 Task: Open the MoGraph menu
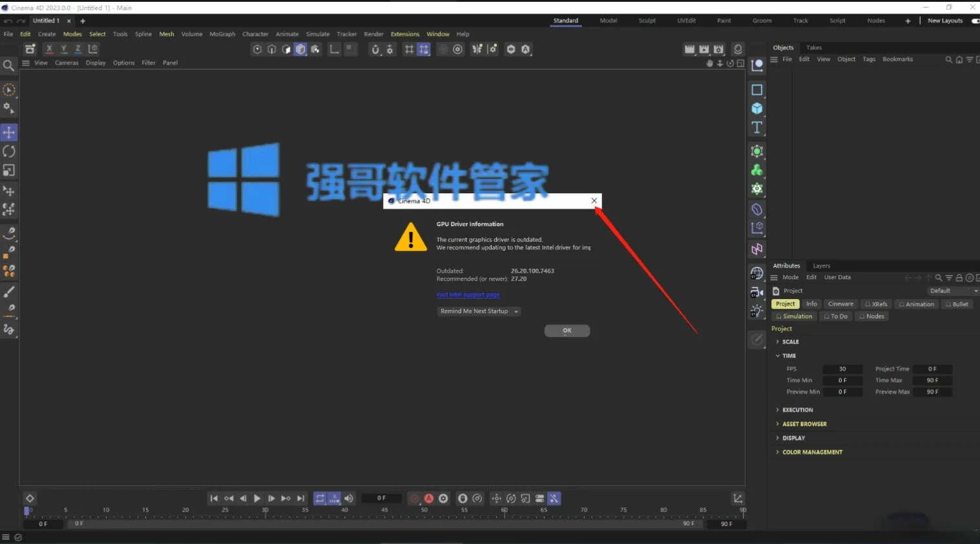coord(222,34)
